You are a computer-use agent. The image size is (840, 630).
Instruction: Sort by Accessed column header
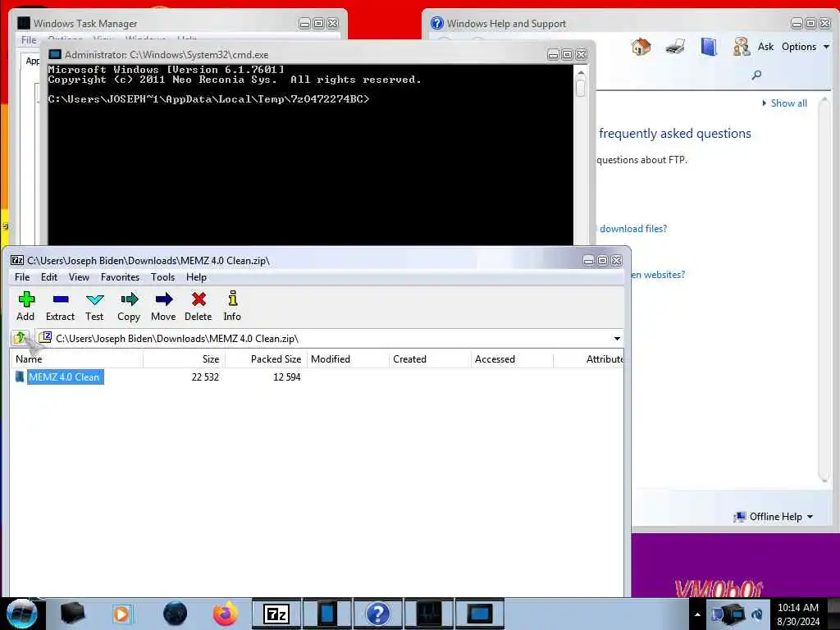click(x=512, y=359)
